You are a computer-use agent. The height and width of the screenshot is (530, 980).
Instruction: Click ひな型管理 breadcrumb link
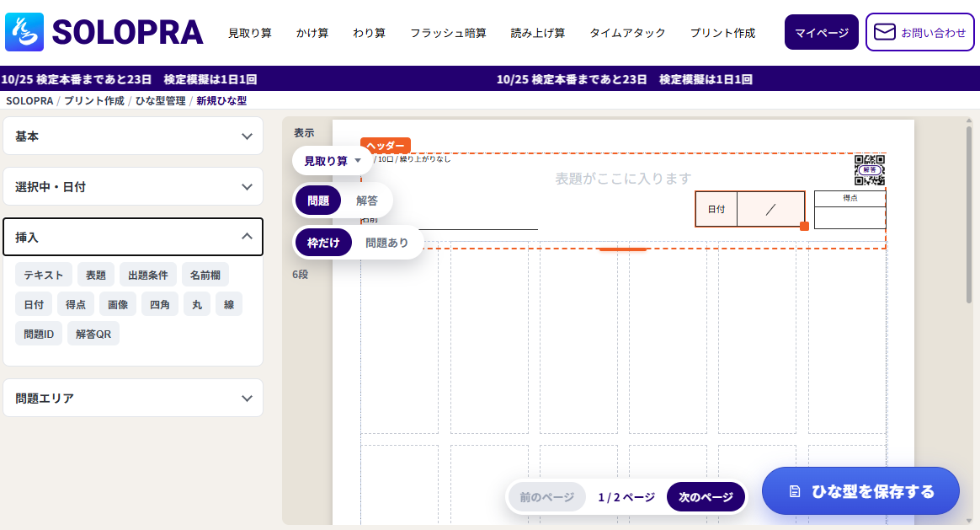161,101
